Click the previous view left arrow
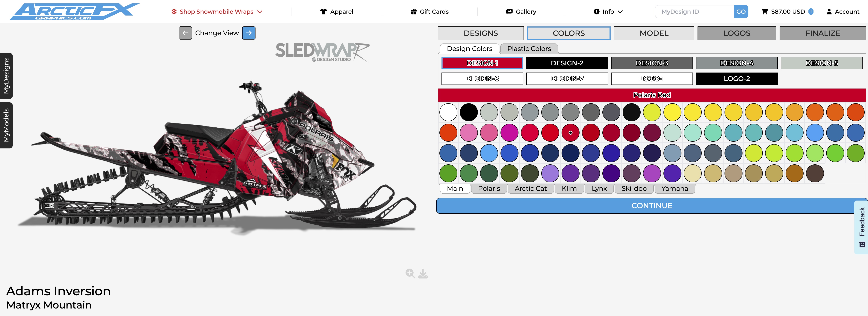This screenshot has width=868, height=316. coord(185,33)
